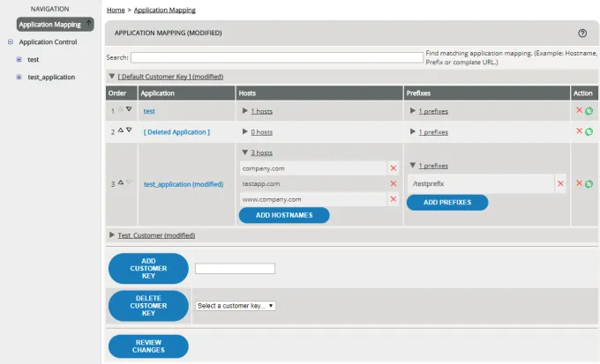Delete the test_application mapping row
600x364 pixels.
(x=579, y=183)
